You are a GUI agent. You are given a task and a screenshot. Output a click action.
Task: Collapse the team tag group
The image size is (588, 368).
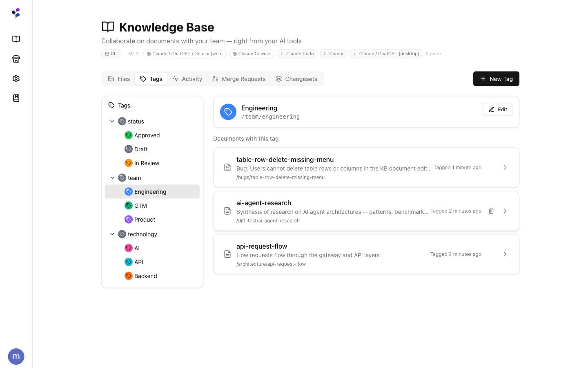[112, 178]
